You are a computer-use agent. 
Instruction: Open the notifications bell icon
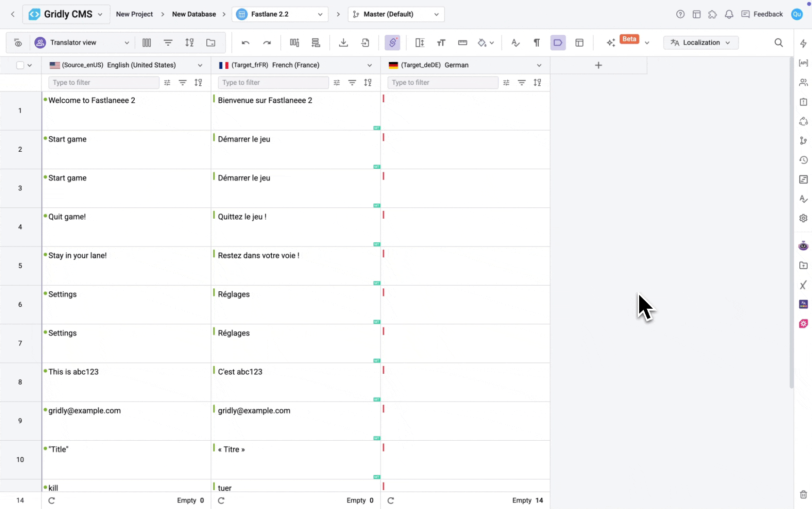coord(729,14)
